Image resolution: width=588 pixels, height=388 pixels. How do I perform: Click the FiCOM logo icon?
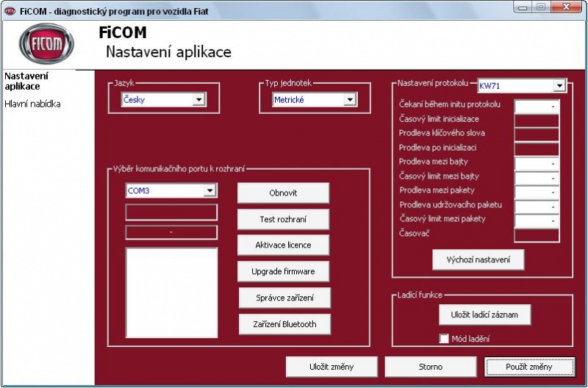click(x=46, y=45)
